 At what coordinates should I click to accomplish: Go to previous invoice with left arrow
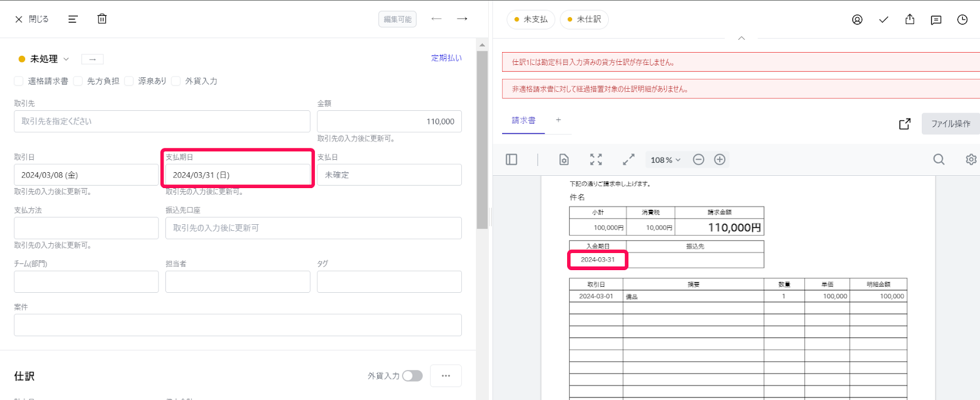click(436, 19)
